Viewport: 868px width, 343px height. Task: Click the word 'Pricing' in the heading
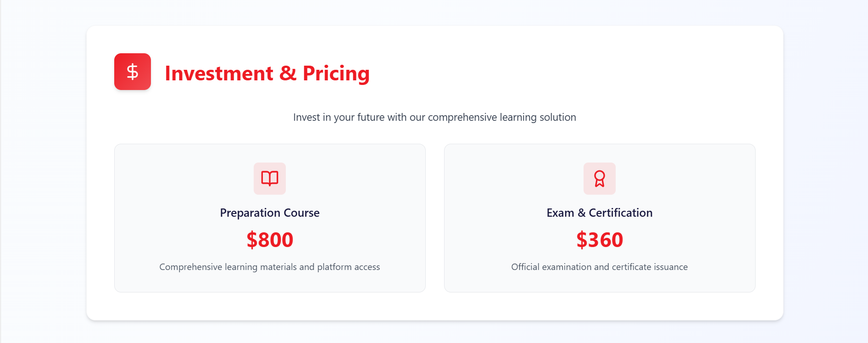click(336, 73)
